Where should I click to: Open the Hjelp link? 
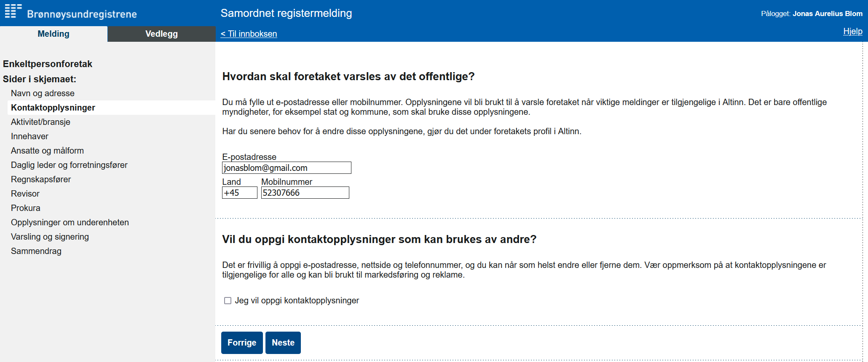pyautogui.click(x=852, y=31)
